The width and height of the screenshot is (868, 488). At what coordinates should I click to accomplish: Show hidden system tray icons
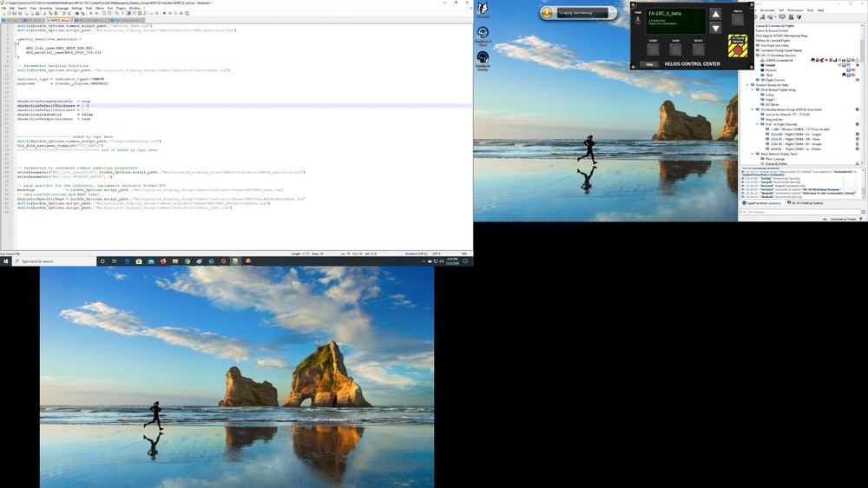424,261
